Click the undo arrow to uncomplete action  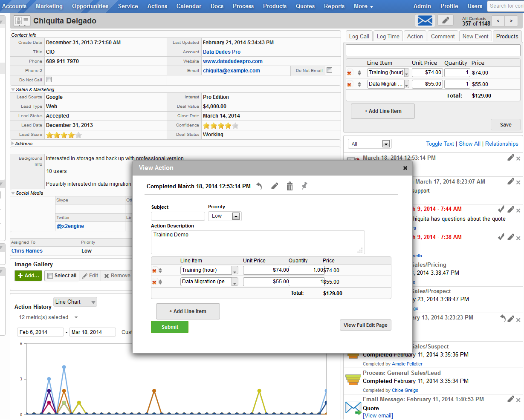[259, 186]
